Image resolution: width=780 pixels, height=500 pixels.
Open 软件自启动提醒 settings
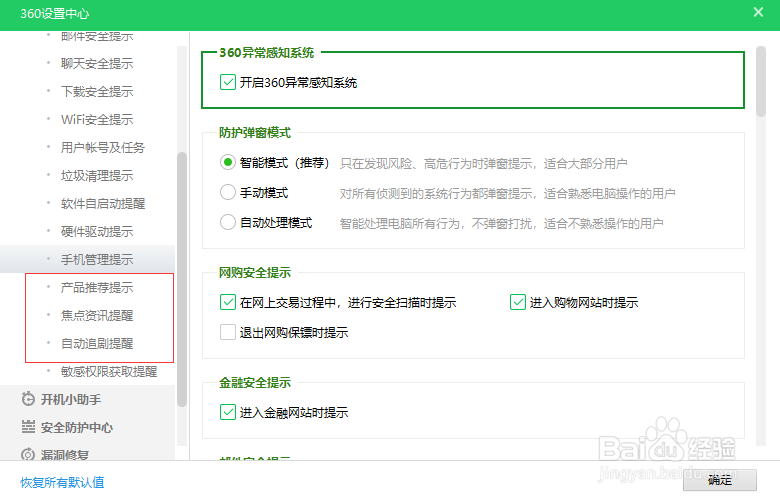[x=103, y=203]
